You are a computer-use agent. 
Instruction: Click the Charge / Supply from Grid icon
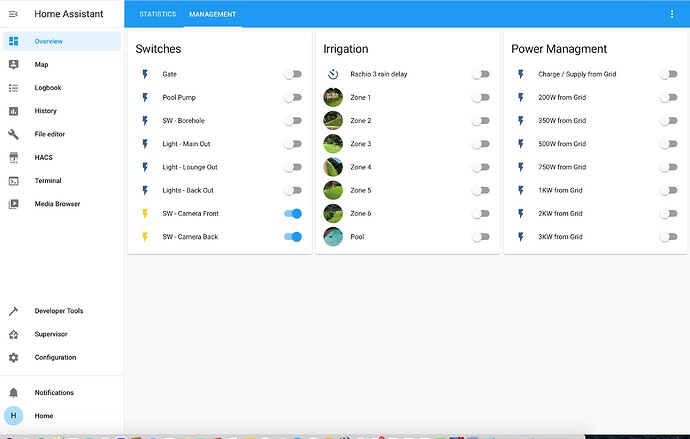click(x=521, y=74)
